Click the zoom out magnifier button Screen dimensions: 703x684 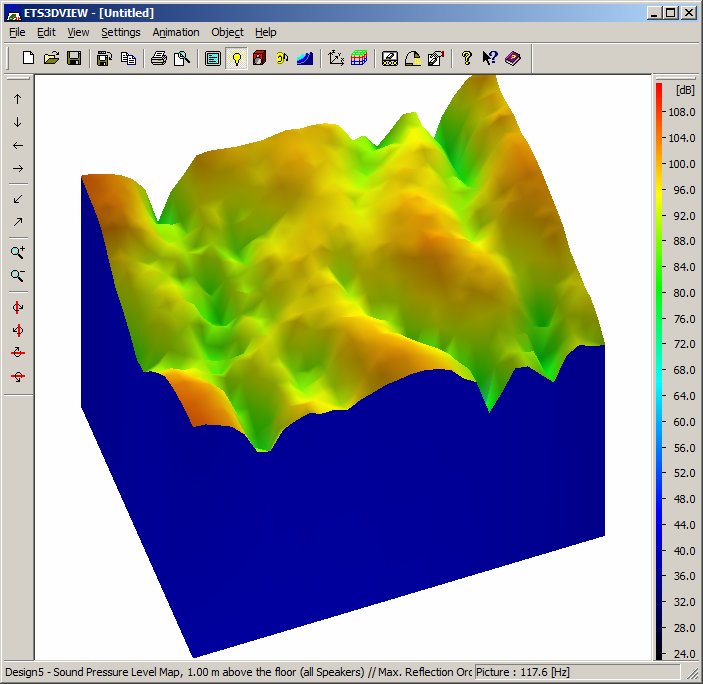(18, 276)
